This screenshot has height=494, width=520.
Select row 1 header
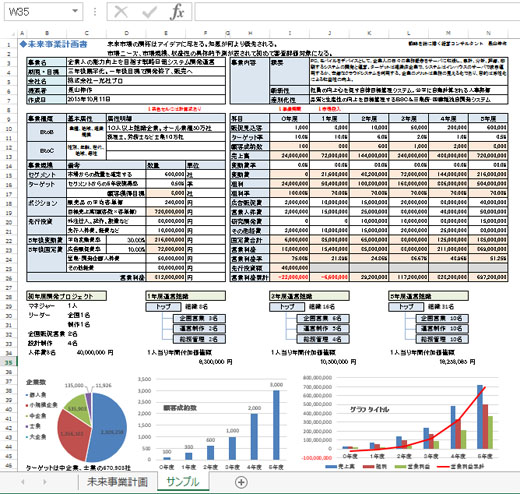(9, 45)
